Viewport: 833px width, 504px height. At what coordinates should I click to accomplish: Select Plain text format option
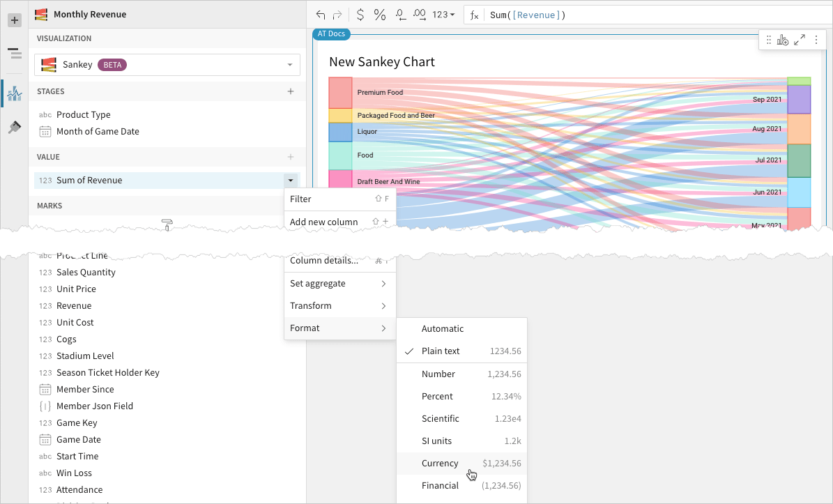click(x=442, y=351)
